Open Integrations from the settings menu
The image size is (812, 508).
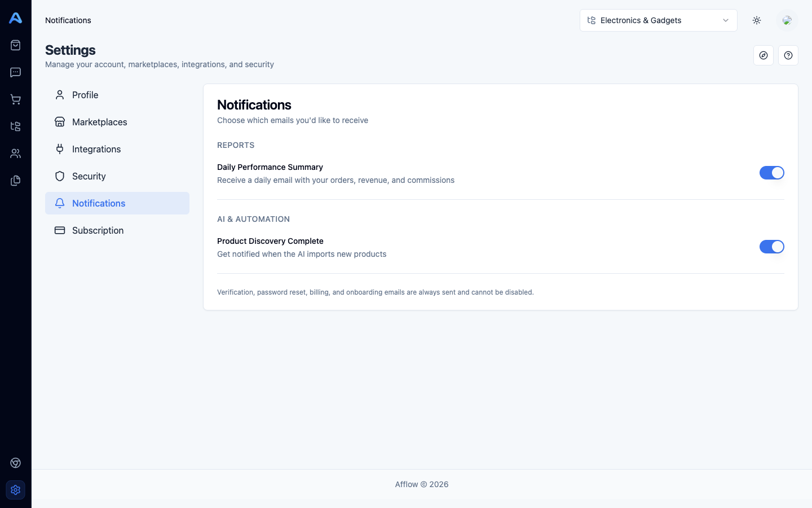(x=96, y=149)
